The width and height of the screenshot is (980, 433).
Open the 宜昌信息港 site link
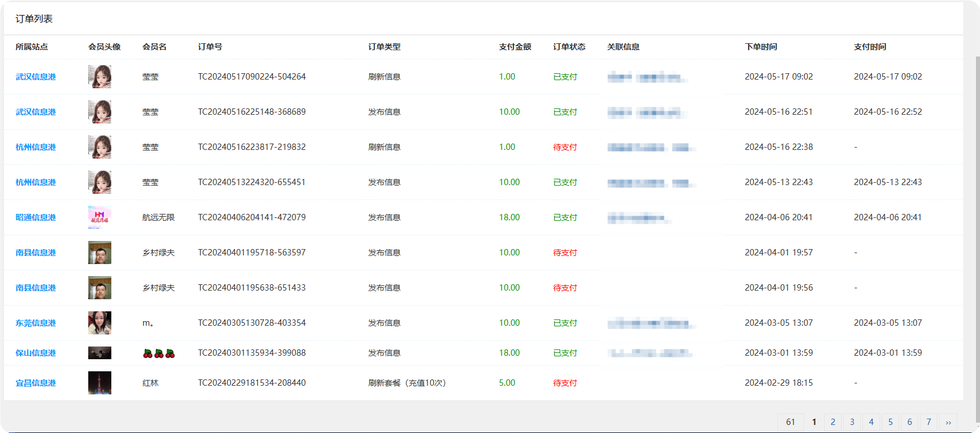(36, 383)
